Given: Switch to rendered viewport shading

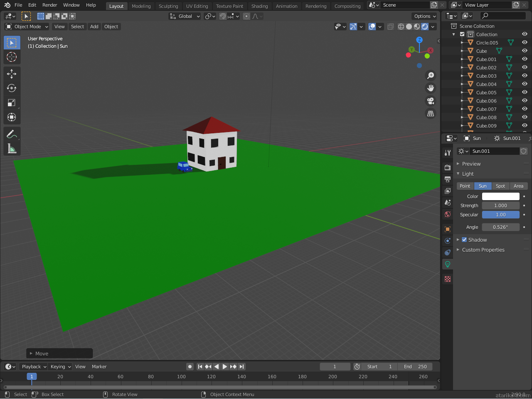Looking at the screenshot, I should click(425, 27).
